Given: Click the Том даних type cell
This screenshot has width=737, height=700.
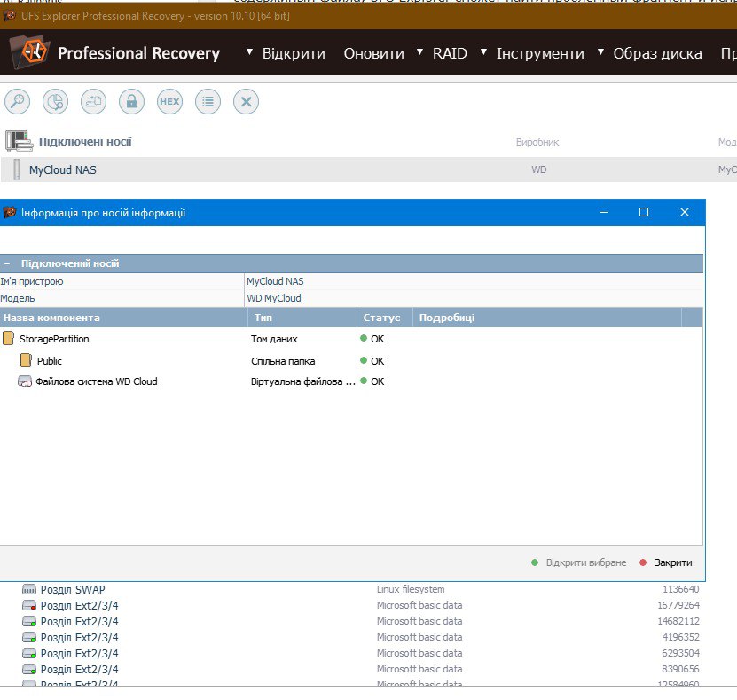Looking at the screenshot, I should (x=274, y=339).
